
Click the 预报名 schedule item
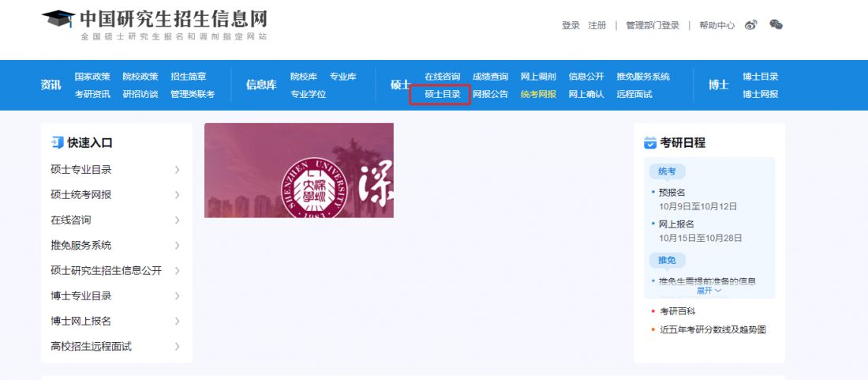(x=672, y=193)
